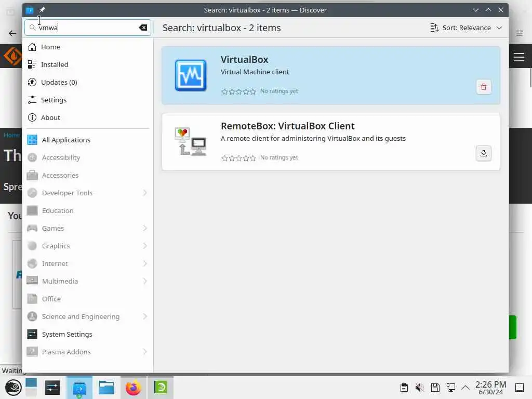Screen dimensions: 532x399
Task: Click browser back arrow behind Discover
Action: [12, 33]
